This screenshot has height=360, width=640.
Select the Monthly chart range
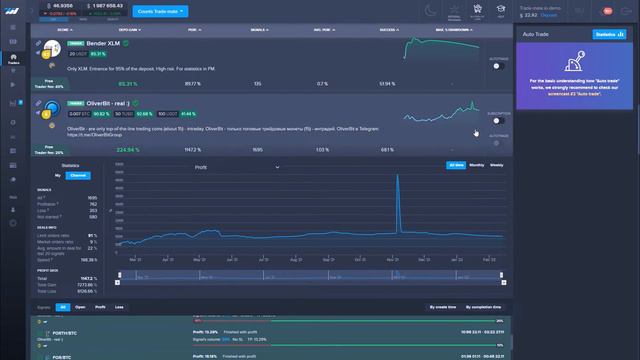tap(476, 165)
